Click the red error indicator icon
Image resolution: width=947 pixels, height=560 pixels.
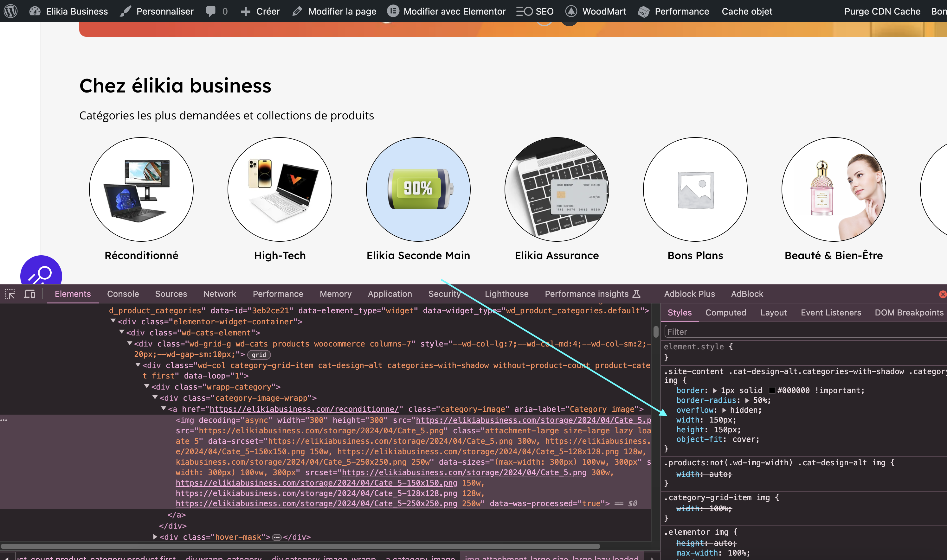pos(943,294)
